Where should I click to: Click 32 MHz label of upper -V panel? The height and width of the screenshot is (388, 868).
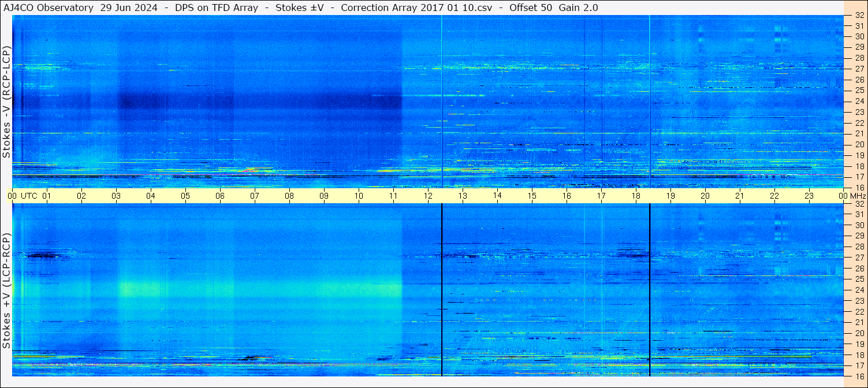[x=859, y=16]
